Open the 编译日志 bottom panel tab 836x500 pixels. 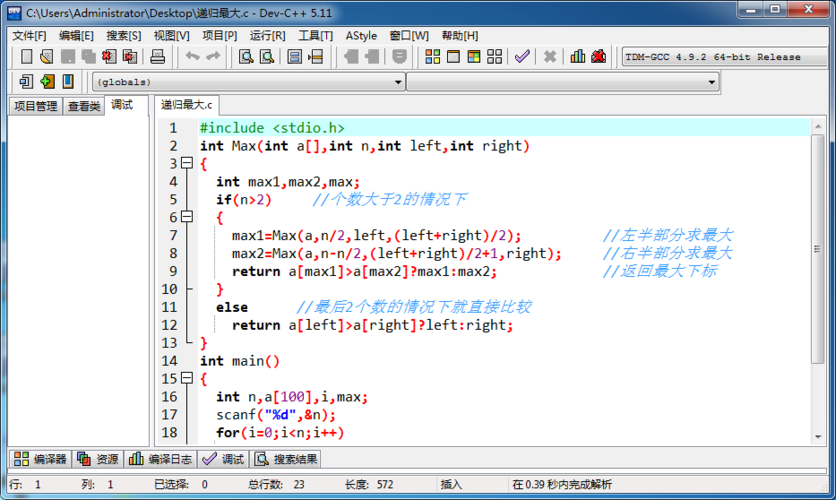[x=160, y=459]
